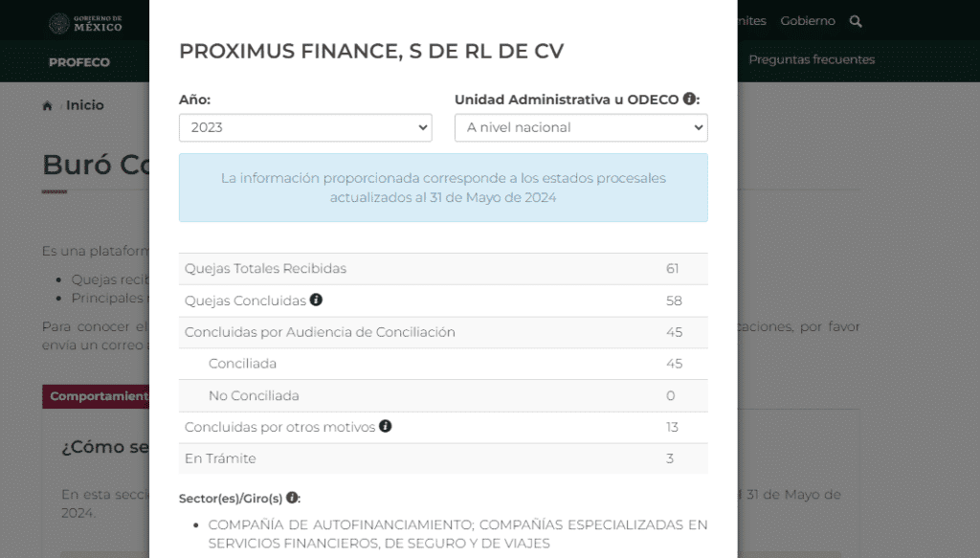This screenshot has width=980, height=558.
Task: Select the Conciliada table row
Action: tap(442, 364)
